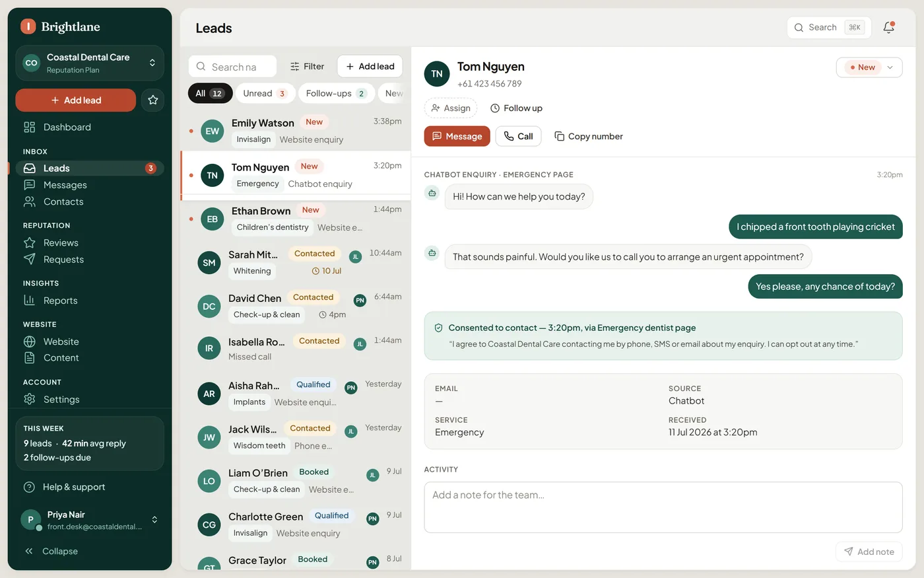Select the Unread 3 tab
924x578 pixels.
(x=265, y=93)
